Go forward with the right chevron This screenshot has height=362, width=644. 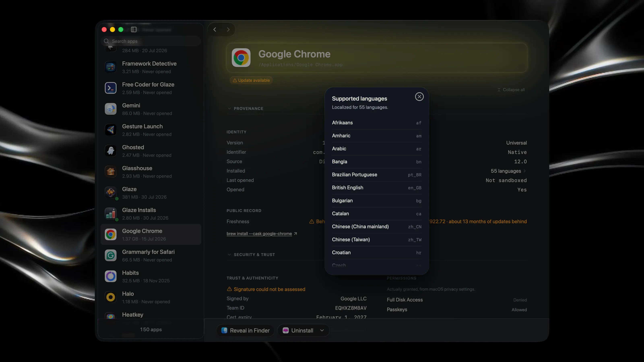[x=228, y=30]
